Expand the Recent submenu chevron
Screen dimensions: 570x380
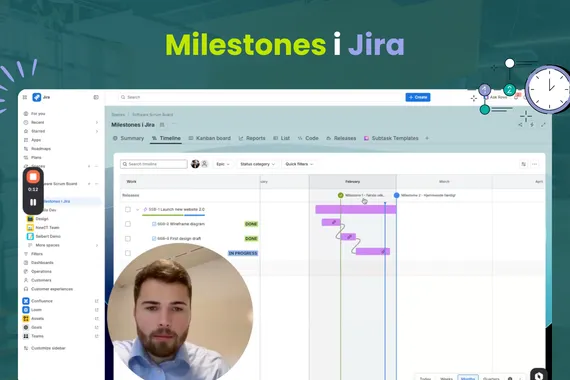[x=97, y=123]
